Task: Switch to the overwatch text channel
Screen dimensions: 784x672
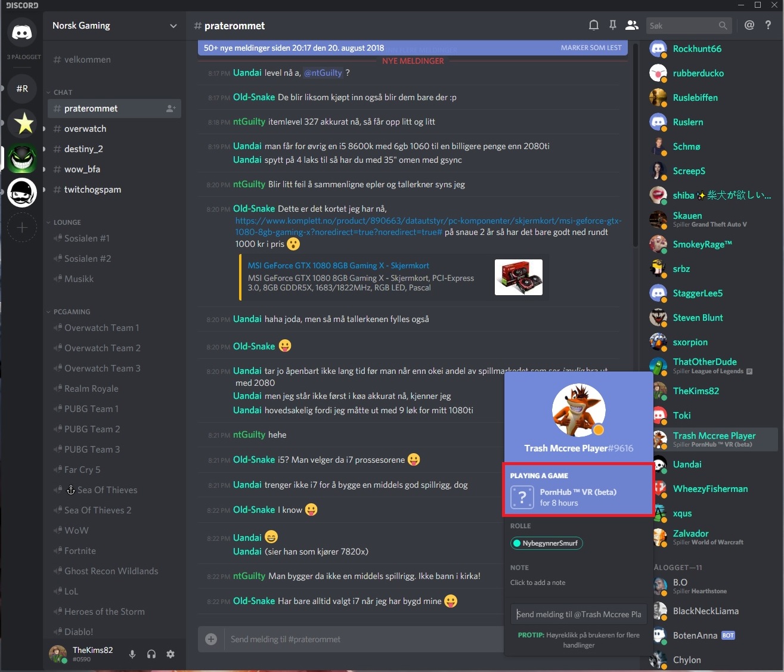Action: (114, 129)
